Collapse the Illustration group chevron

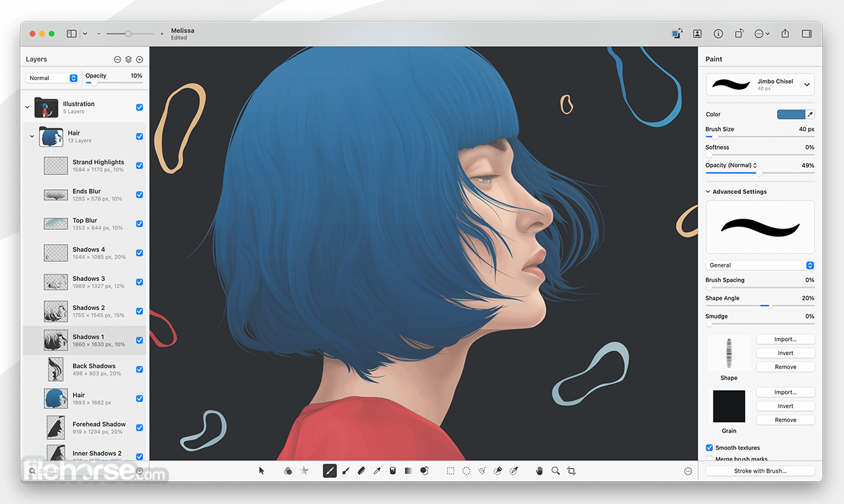[x=27, y=107]
